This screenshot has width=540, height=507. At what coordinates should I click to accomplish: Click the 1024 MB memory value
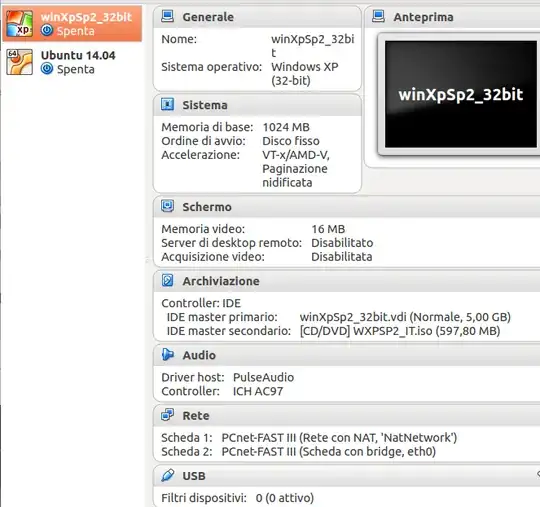click(x=286, y=127)
